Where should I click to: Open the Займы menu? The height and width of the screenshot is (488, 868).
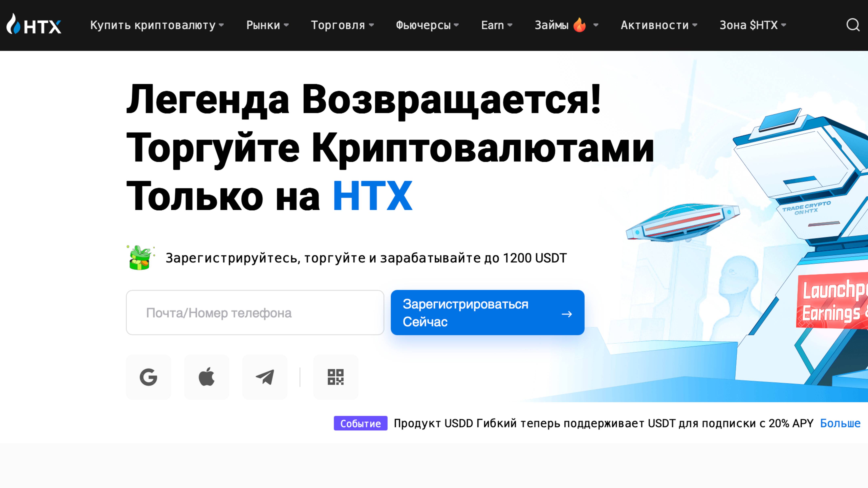(x=567, y=25)
